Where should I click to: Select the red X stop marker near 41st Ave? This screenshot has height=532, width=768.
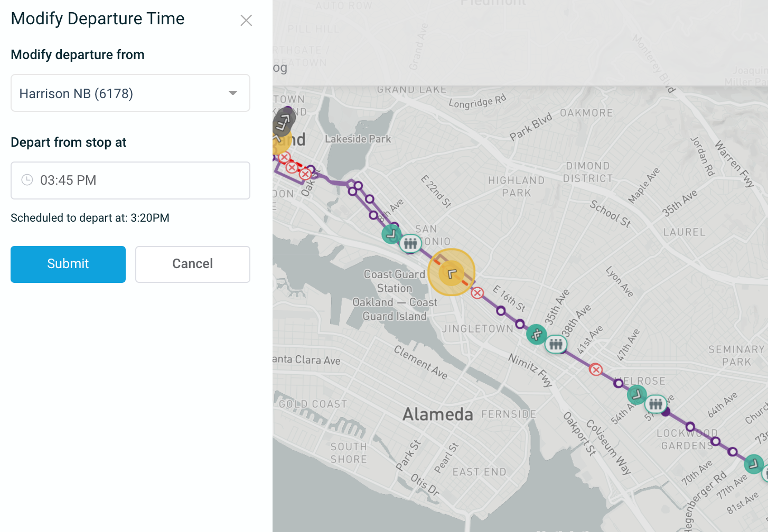[596, 369]
